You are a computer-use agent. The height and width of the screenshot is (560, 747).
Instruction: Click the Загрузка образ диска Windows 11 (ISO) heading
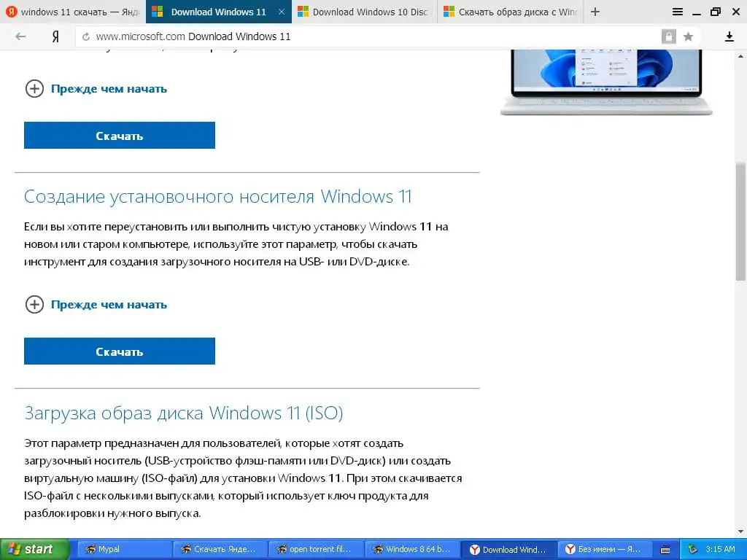click(x=183, y=413)
